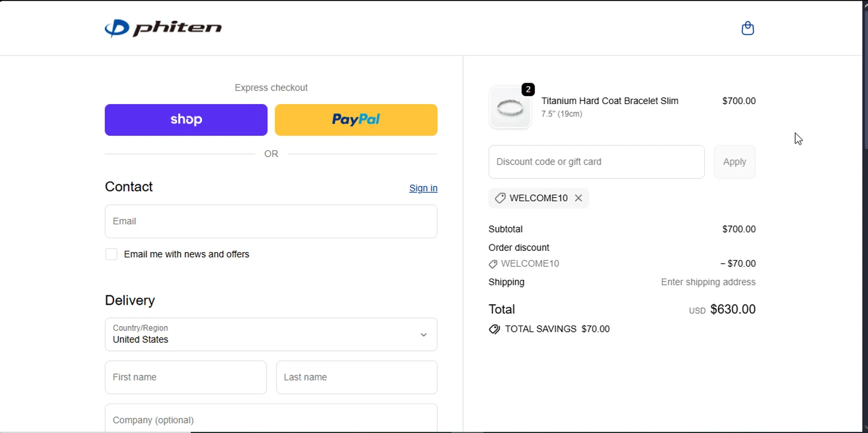Image resolution: width=868 pixels, height=433 pixels.
Task: Focus the Last name field
Action: click(x=356, y=378)
